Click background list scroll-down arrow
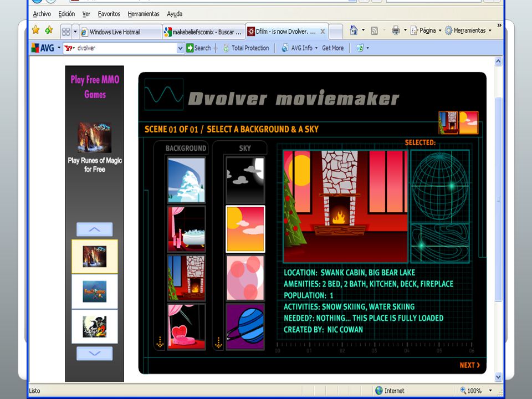Screen dimensions: 532x399 pyautogui.click(x=160, y=342)
